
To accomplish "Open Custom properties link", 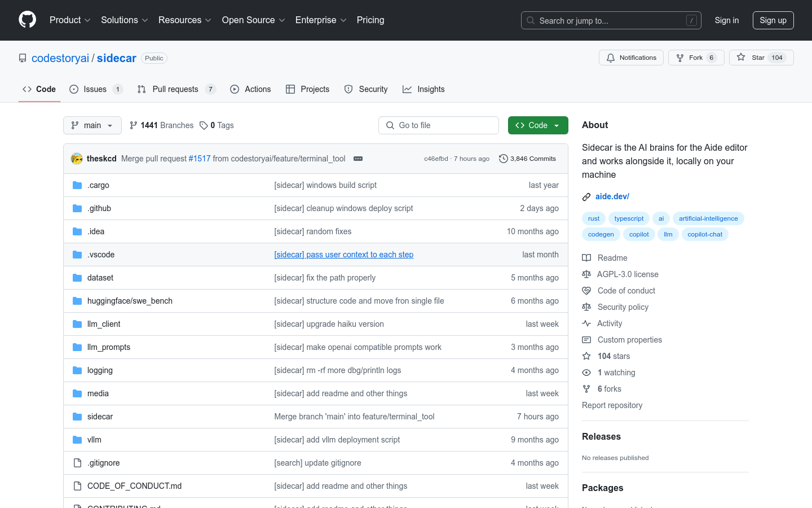I will click(x=622, y=340).
